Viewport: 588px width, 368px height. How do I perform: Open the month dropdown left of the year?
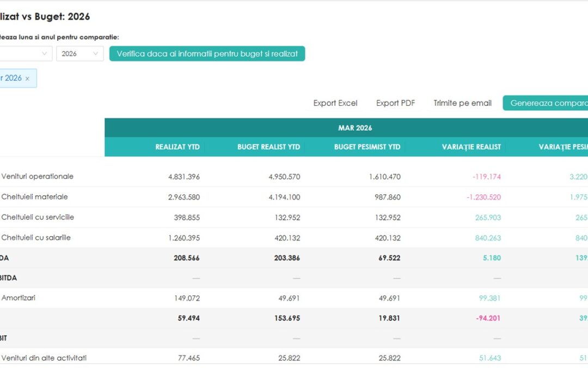tap(26, 53)
